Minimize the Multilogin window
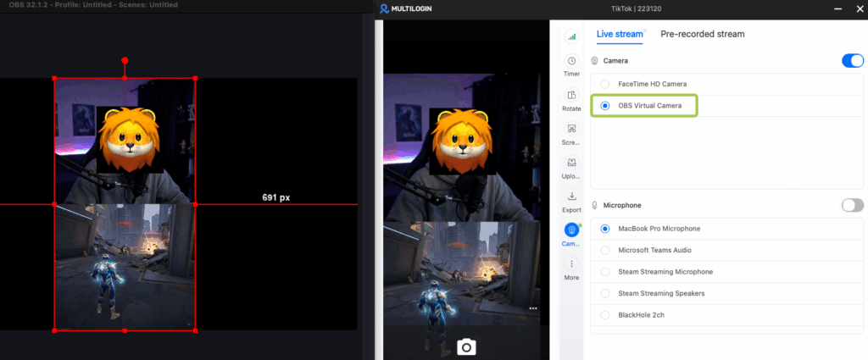Image resolution: width=868 pixels, height=360 pixels. pos(838,8)
